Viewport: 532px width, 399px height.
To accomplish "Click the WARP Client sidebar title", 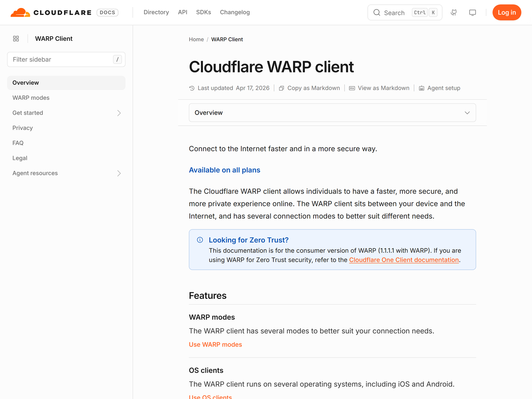I will click(54, 39).
